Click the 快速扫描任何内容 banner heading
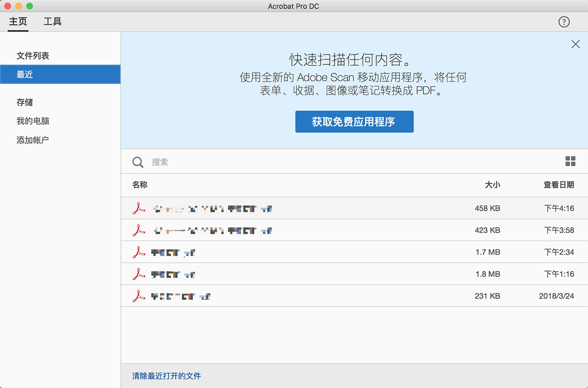The image size is (588, 388). click(x=350, y=60)
